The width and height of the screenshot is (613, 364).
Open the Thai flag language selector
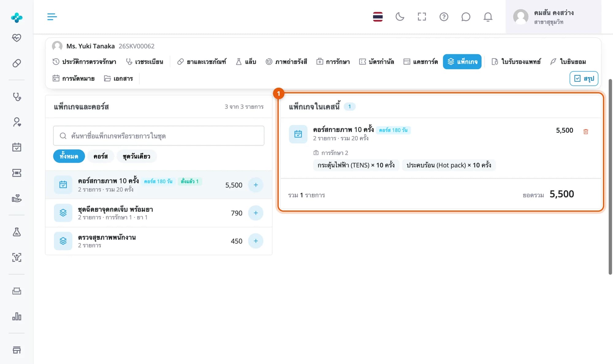pos(378,17)
